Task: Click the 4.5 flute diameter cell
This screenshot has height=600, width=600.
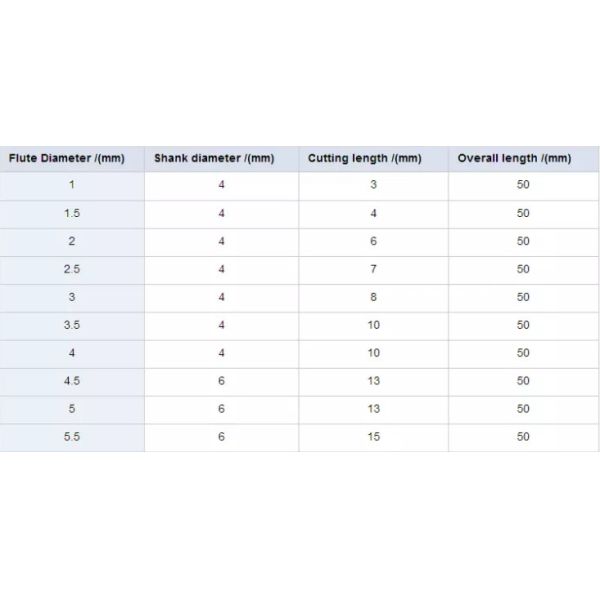Action: (x=71, y=381)
